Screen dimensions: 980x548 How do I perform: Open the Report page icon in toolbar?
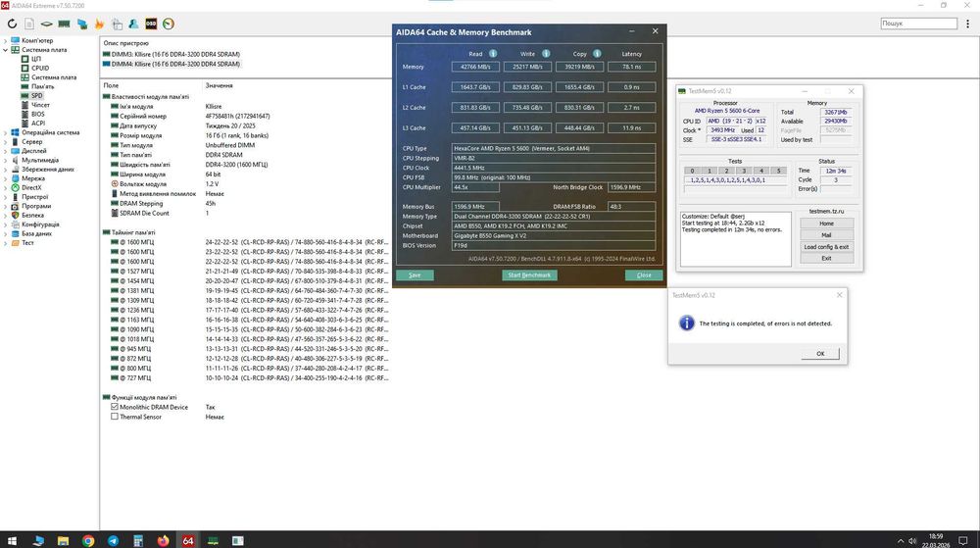(29, 24)
